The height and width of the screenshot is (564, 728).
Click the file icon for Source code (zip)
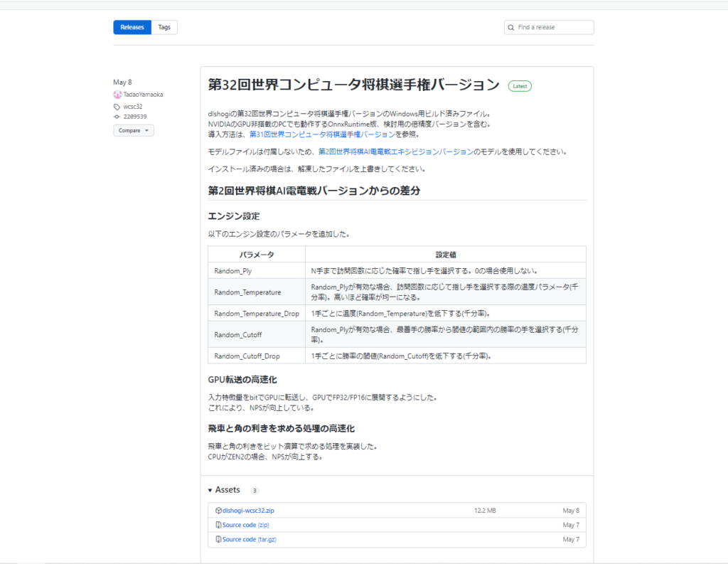[x=218, y=525]
